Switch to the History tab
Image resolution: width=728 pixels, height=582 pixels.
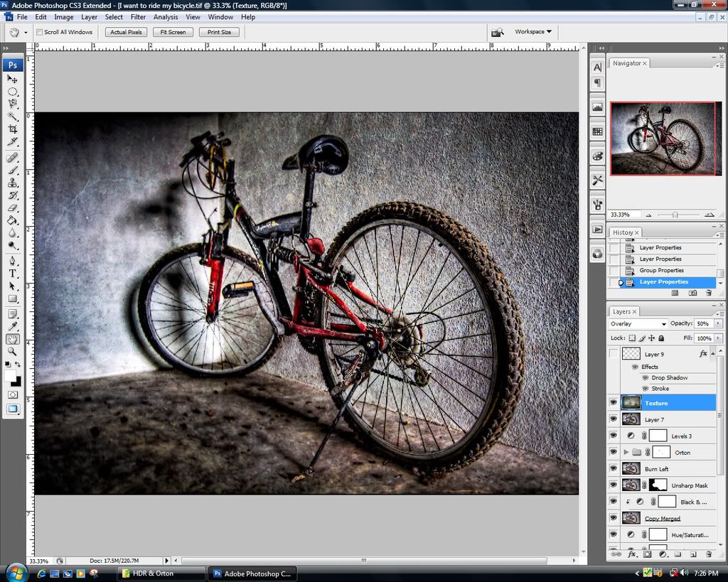click(623, 232)
